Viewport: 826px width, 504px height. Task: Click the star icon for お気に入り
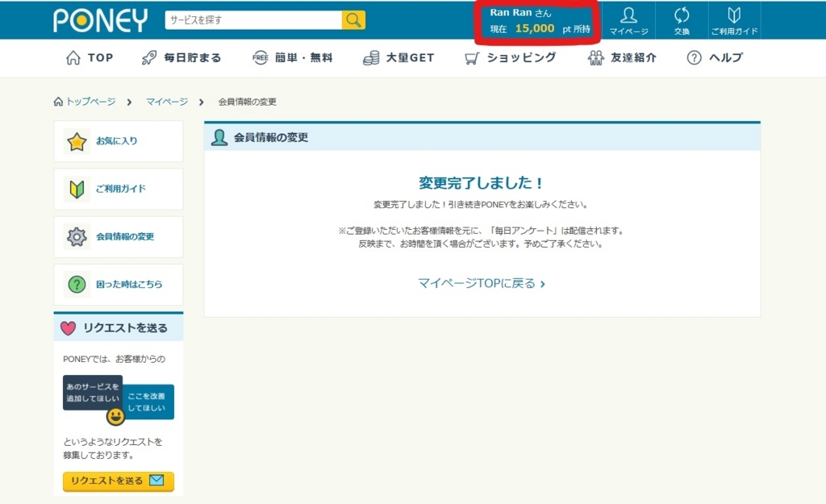click(x=77, y=141)
